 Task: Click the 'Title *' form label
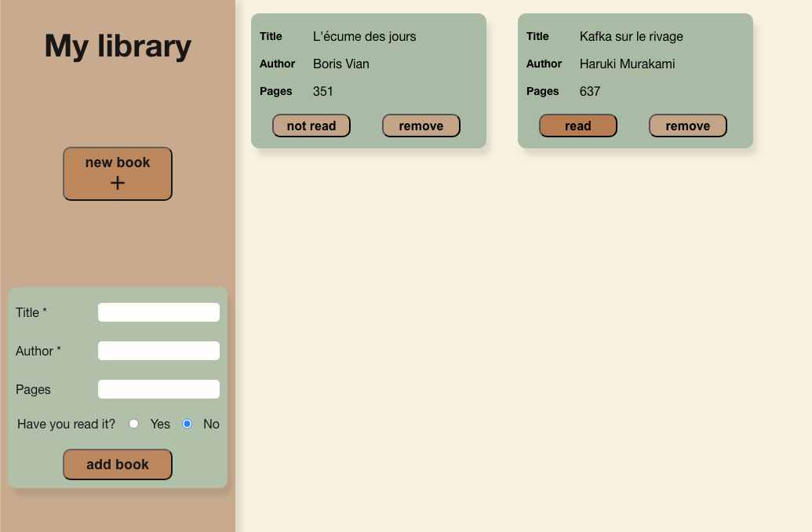[x=31, y=312]
